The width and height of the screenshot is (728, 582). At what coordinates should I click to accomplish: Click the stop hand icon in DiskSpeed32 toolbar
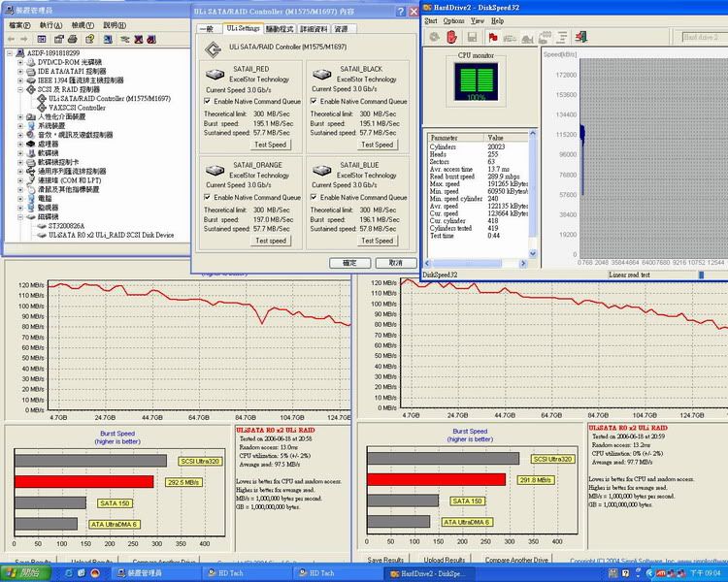(451, 37)
